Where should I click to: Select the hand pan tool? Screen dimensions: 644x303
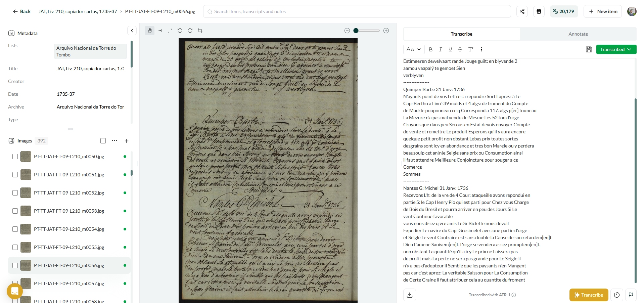tap(150, 31)
